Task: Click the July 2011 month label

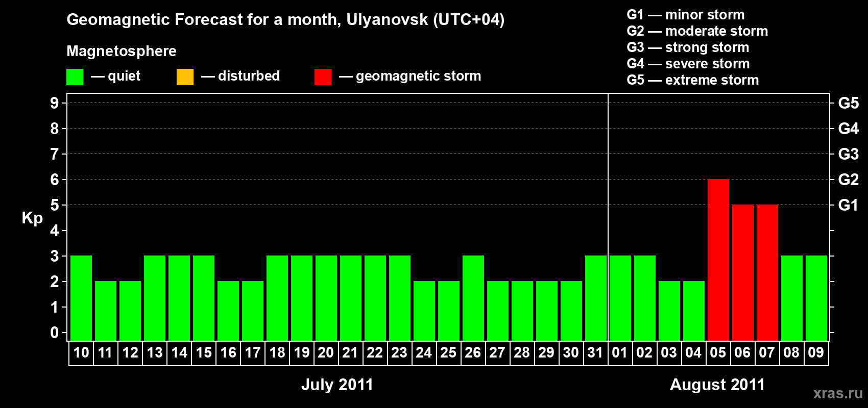Action: coord(337,385)
